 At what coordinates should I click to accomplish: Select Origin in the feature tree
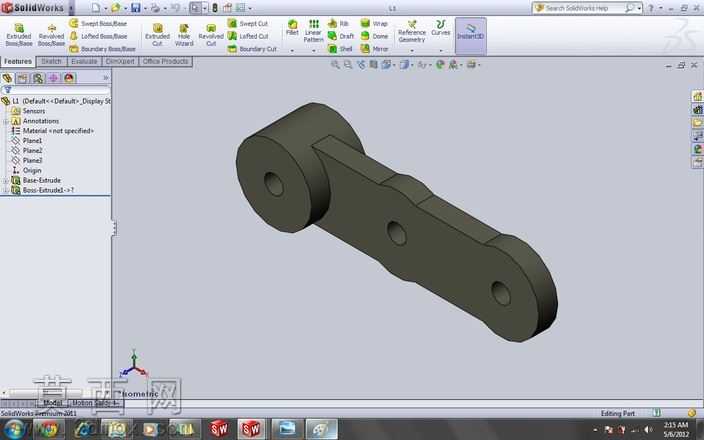point(26,171)
